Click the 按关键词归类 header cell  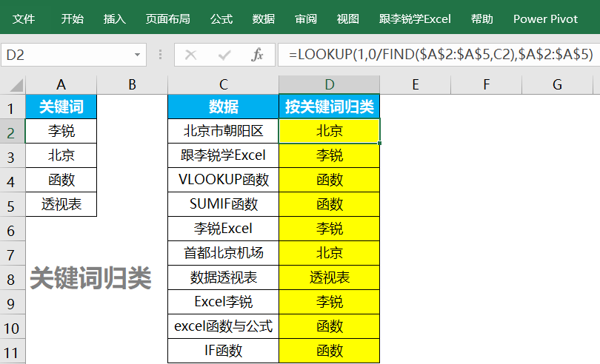329,107
